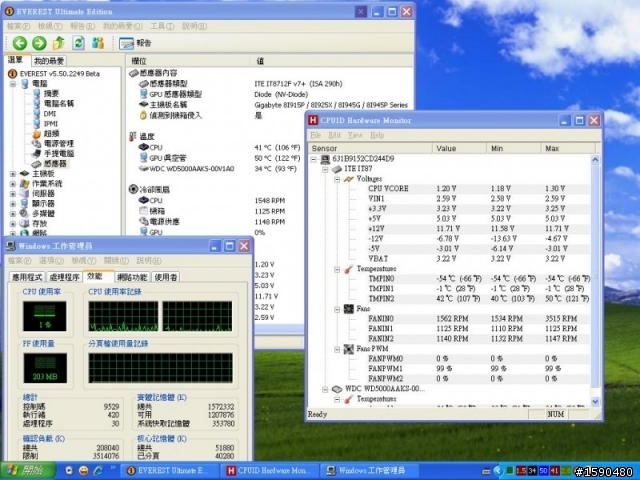This screenshot has height=480, width=640.
Task: Select EVEREST v5.50.2249 Beta tree root
Action: (54, 73)
